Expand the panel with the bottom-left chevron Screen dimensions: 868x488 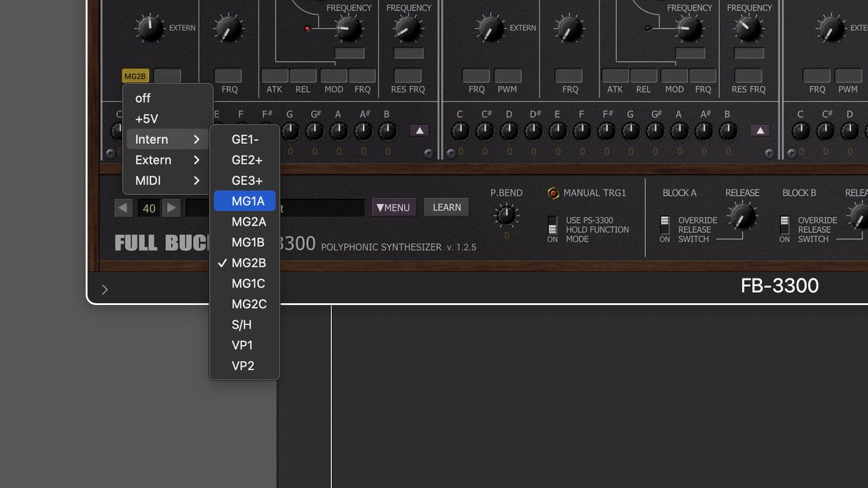tap(104, 290)
